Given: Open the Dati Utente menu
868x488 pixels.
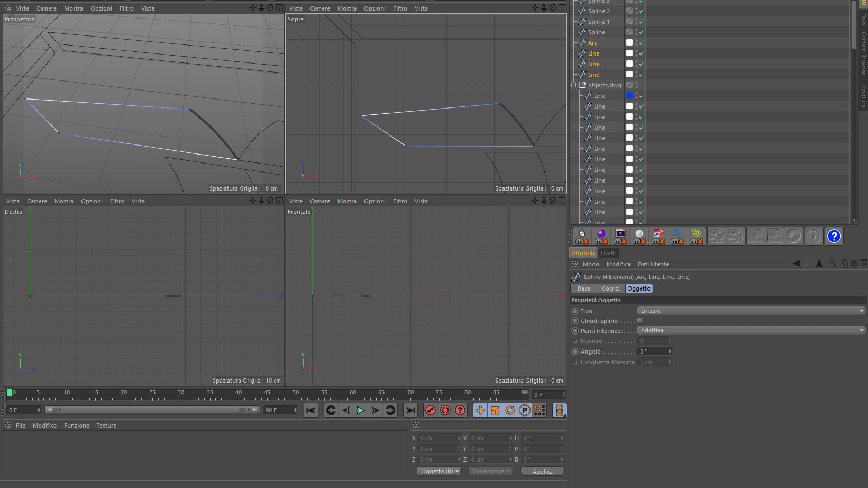Looking at the screenshot, I should [653, 264].
